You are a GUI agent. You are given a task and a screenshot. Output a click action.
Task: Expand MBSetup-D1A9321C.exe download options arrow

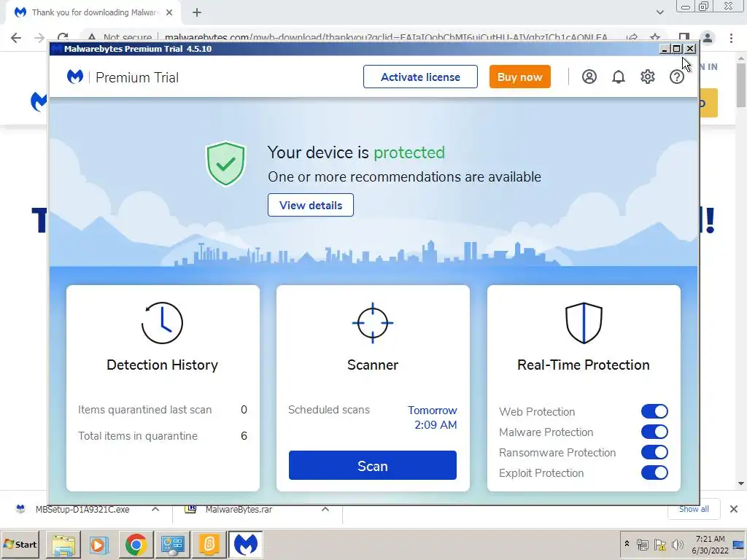155,509
